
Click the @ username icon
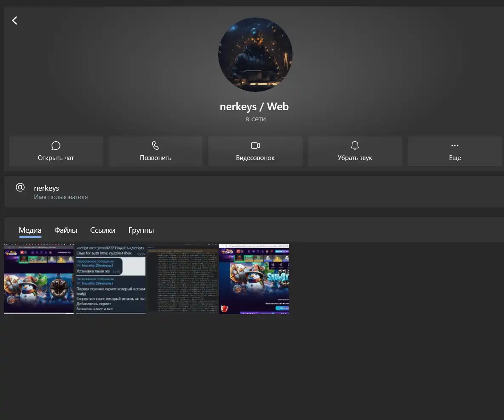[20, 187]
